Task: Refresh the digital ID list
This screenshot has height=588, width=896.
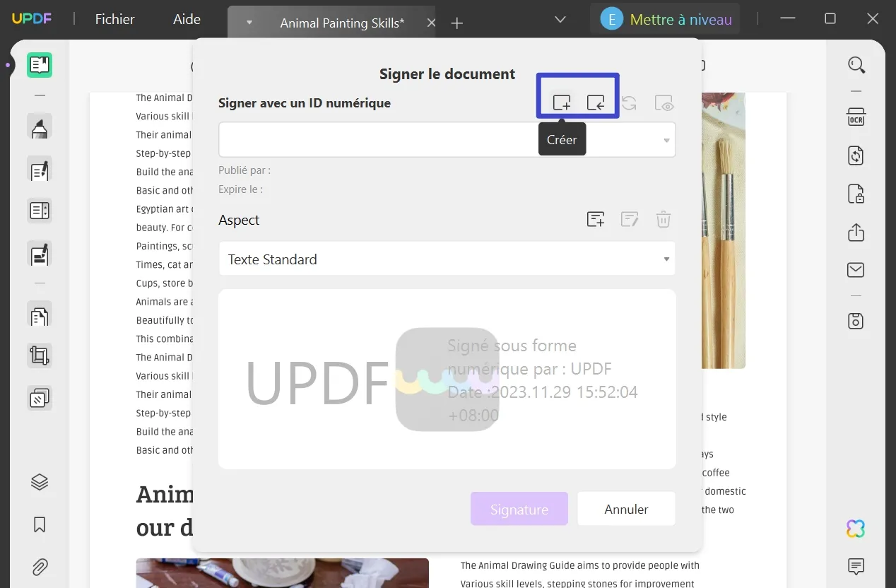Action: point(629,103)
